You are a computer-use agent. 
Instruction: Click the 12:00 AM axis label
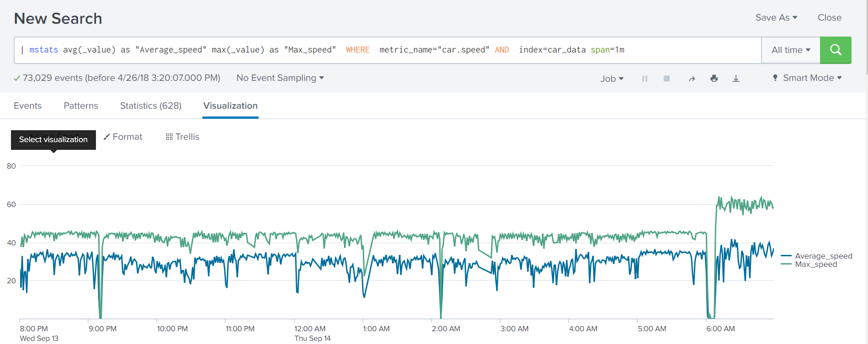[310, 328]
